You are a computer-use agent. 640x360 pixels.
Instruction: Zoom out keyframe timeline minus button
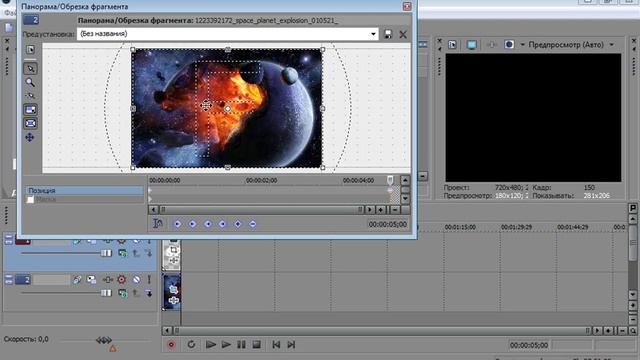395,210
